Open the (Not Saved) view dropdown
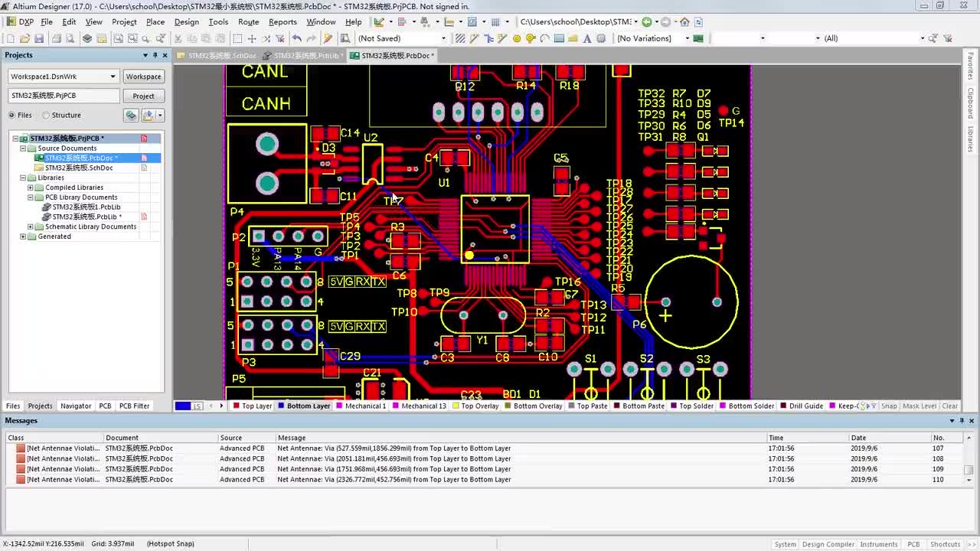 [x=443, y=38]
